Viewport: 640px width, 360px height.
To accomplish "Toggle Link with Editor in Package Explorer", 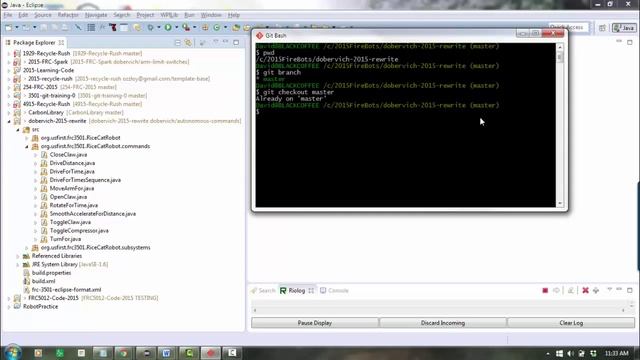I will click(188, 42).
